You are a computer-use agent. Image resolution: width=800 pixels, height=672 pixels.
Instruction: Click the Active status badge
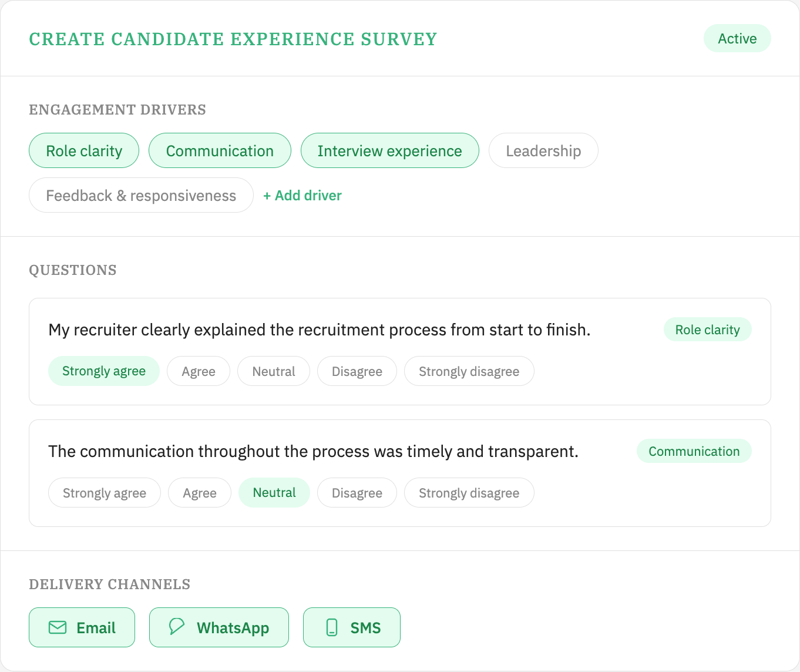[x=737, y=38]
